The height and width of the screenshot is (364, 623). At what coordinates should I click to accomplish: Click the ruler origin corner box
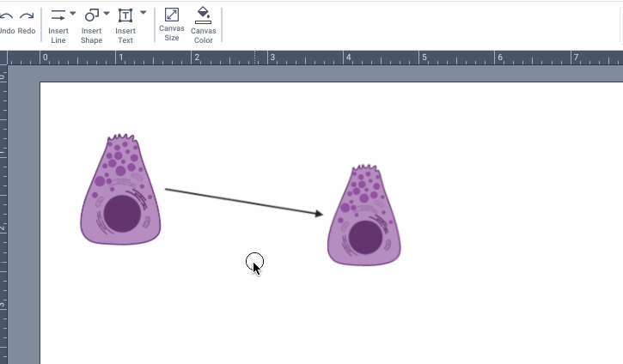pos(3,58)
